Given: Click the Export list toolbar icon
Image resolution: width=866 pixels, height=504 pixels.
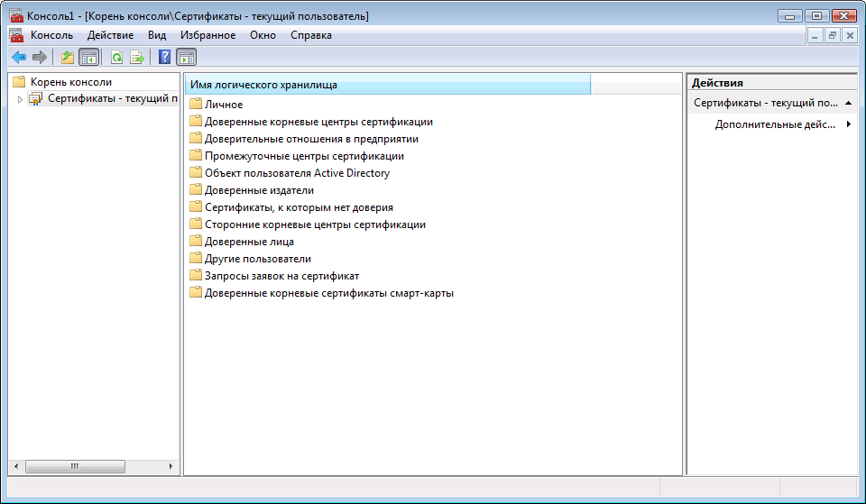Looking at the screenshot, I should [x=137, y=57].
